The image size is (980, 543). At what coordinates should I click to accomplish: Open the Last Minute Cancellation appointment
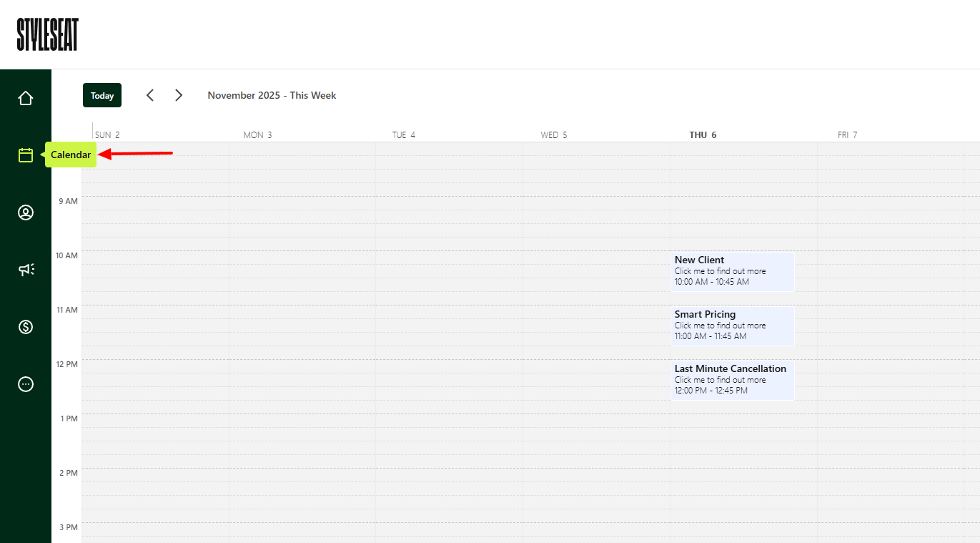(732, 379)
